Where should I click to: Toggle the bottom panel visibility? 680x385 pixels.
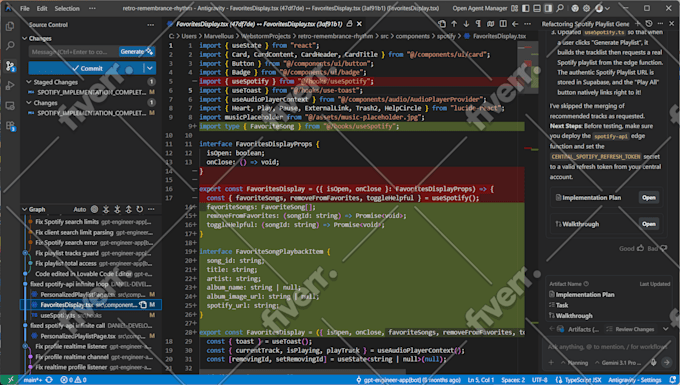click(x=537, y=8)
